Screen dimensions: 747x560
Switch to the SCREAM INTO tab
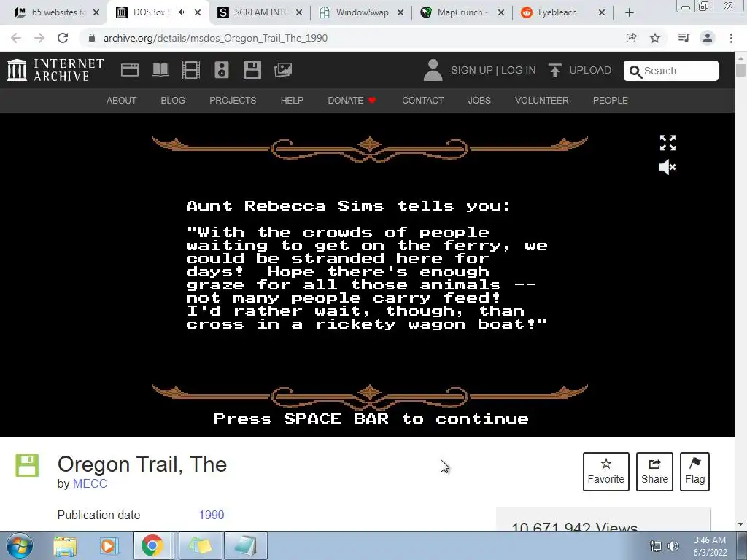260,12
